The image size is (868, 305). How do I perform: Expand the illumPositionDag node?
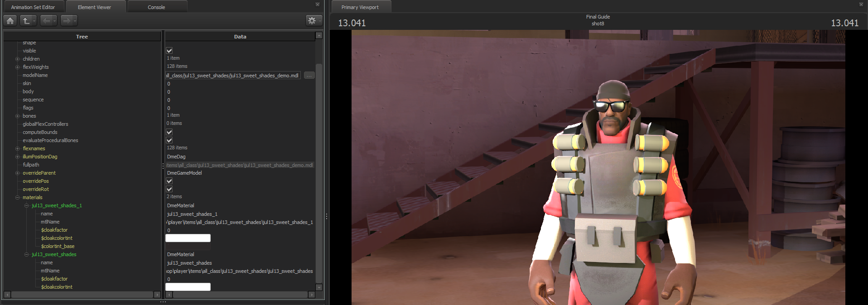pos(18,157)
